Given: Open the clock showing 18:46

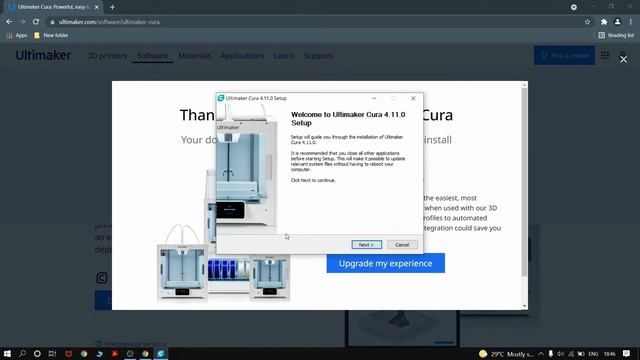Looking at the screenshot, I should (609, 354).
